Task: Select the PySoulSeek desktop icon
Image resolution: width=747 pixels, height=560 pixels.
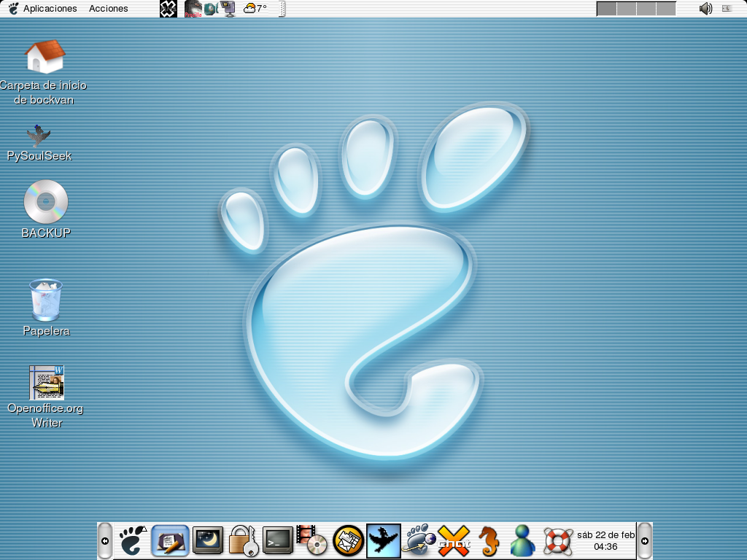Action: click(39, 135)
